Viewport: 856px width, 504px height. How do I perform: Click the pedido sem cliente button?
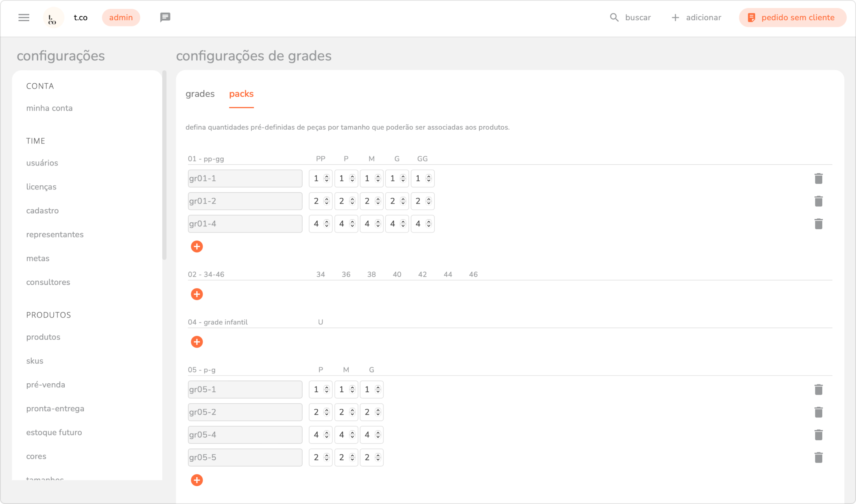click(x=792, y=17)
